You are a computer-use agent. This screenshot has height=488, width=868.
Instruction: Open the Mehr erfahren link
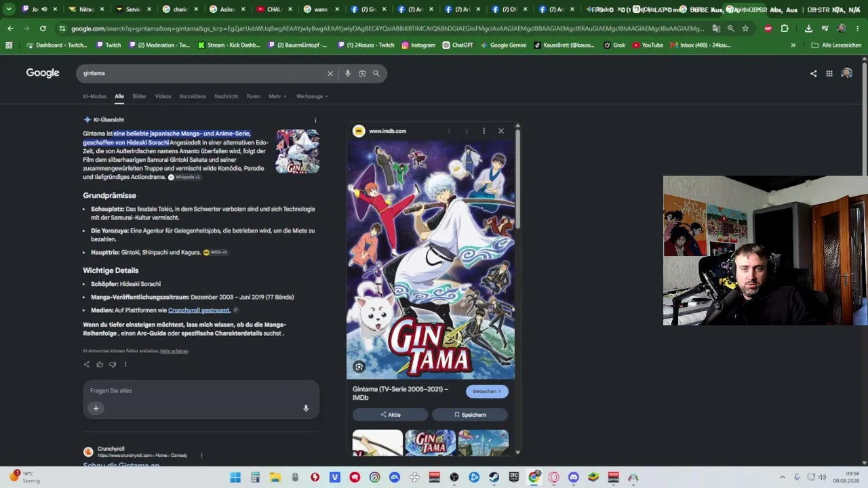tap(174, 351)
